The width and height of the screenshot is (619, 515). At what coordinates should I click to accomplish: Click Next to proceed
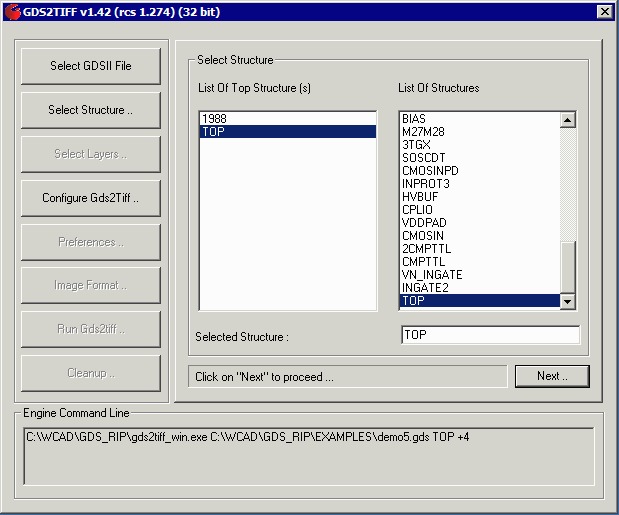pos(552,376)
